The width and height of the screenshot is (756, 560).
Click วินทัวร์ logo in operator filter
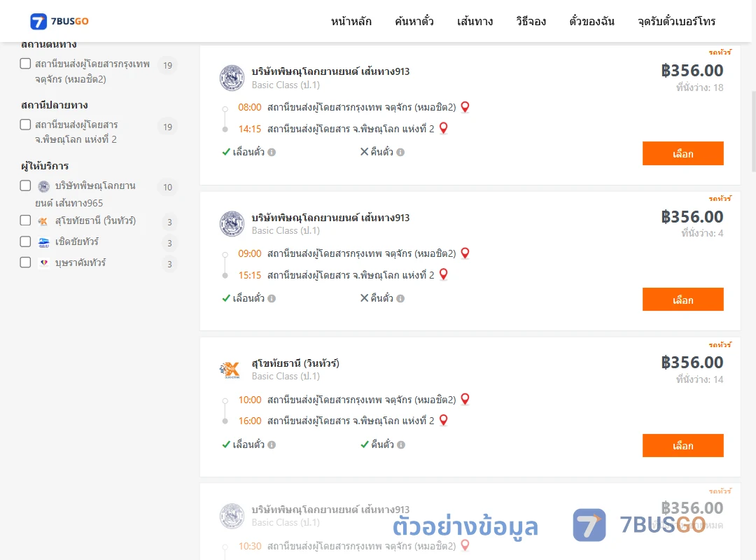coord(44,221)
